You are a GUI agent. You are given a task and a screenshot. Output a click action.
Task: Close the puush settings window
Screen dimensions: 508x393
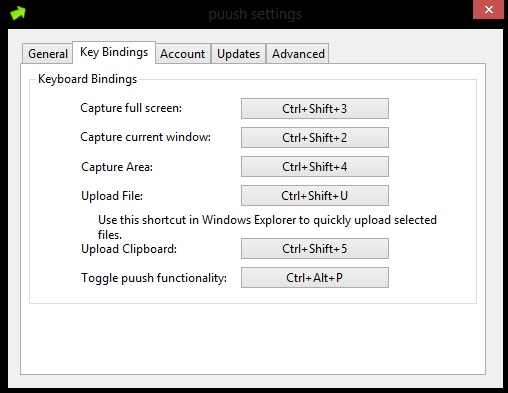(x=488, y=10)
